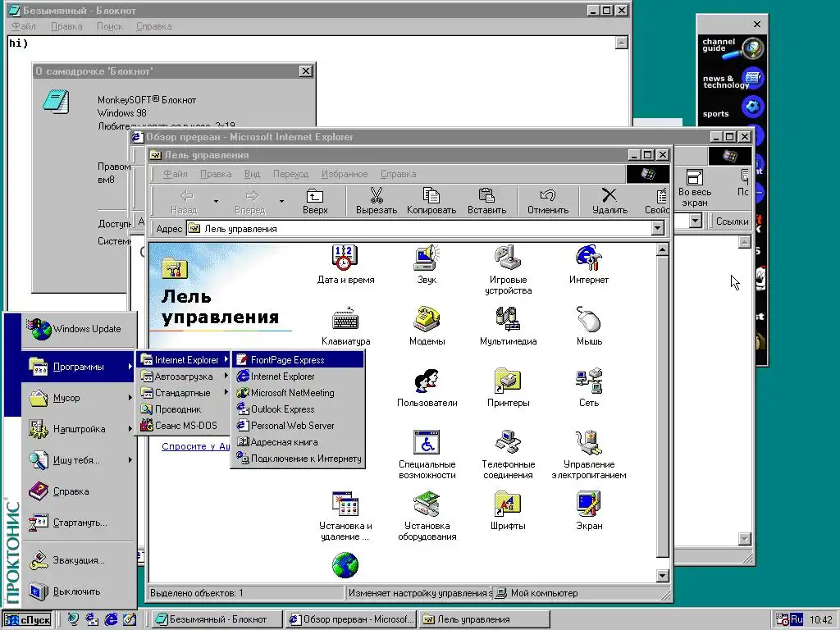The height and width of the screenshot is (630, 840).
Task: Open the Принтеры folder icon
Action: (x=508, y=387)
